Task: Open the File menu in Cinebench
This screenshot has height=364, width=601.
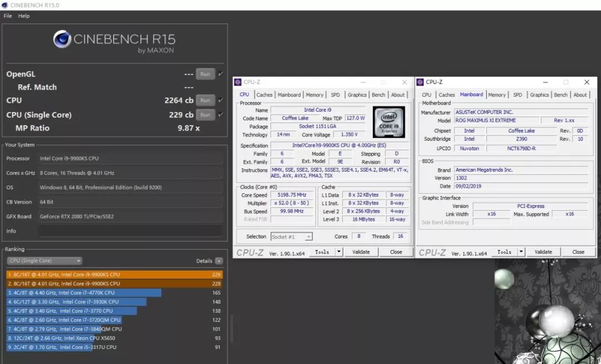Action: (8, 16)
